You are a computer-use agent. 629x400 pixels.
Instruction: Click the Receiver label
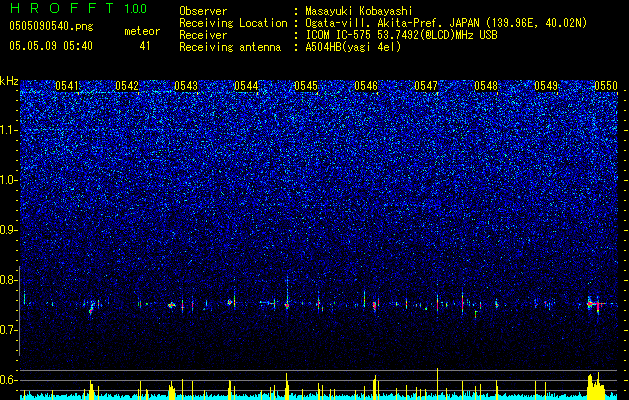[203, 35]
